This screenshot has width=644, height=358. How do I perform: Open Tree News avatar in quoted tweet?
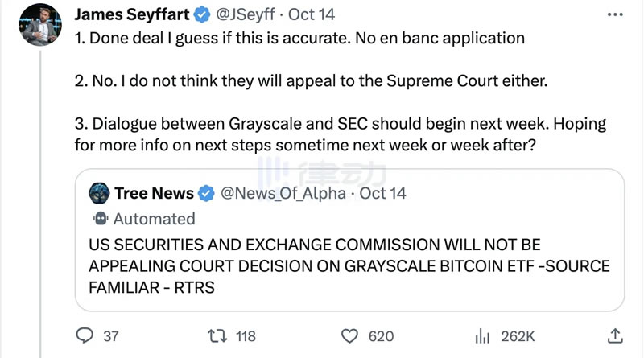pos(100,193)
